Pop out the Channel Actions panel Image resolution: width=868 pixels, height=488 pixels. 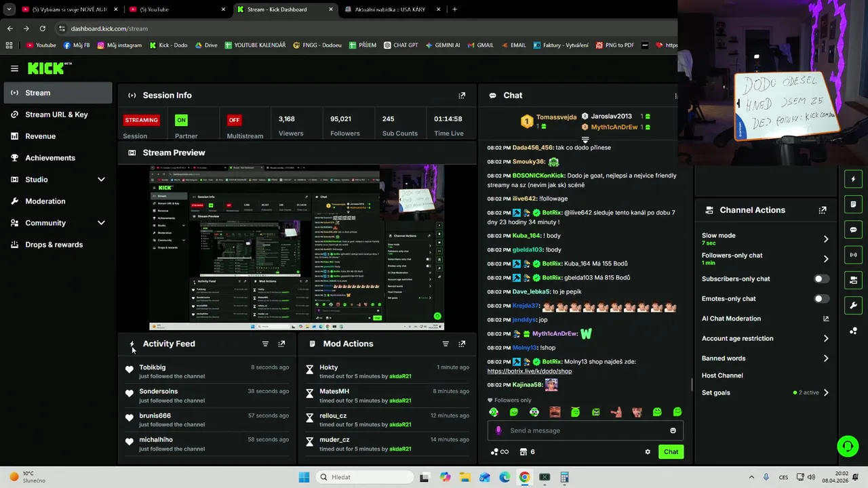coord(823,210)
